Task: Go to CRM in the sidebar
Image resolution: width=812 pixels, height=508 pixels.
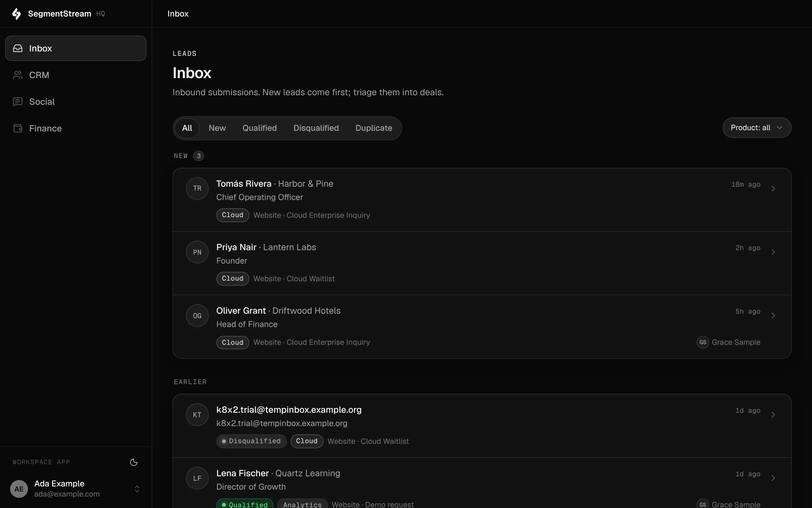Action: [76, 75]
